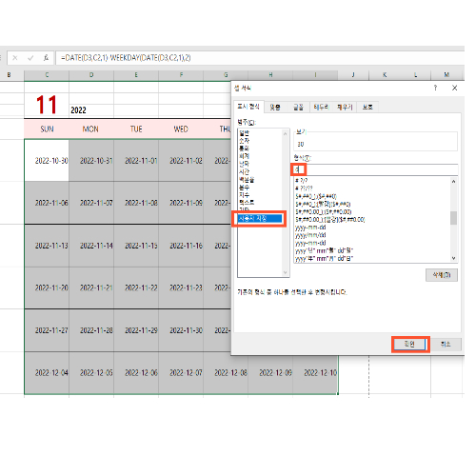The height and width of the screenshot is (476, 476).
Task: Select 백분율 in the category list
Action: pos(247,180)
